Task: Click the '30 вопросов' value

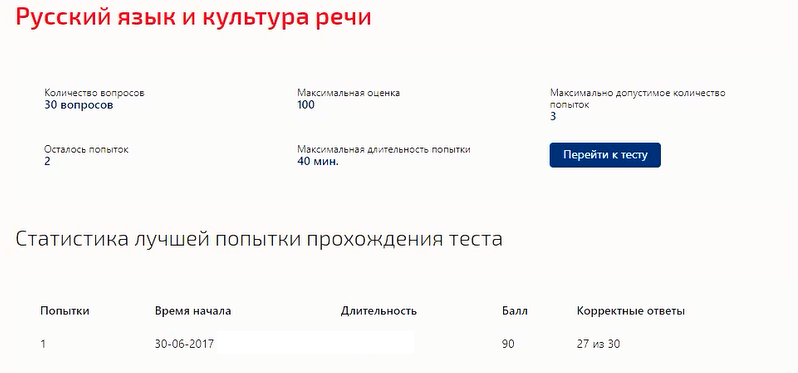Action: point(79,105)
